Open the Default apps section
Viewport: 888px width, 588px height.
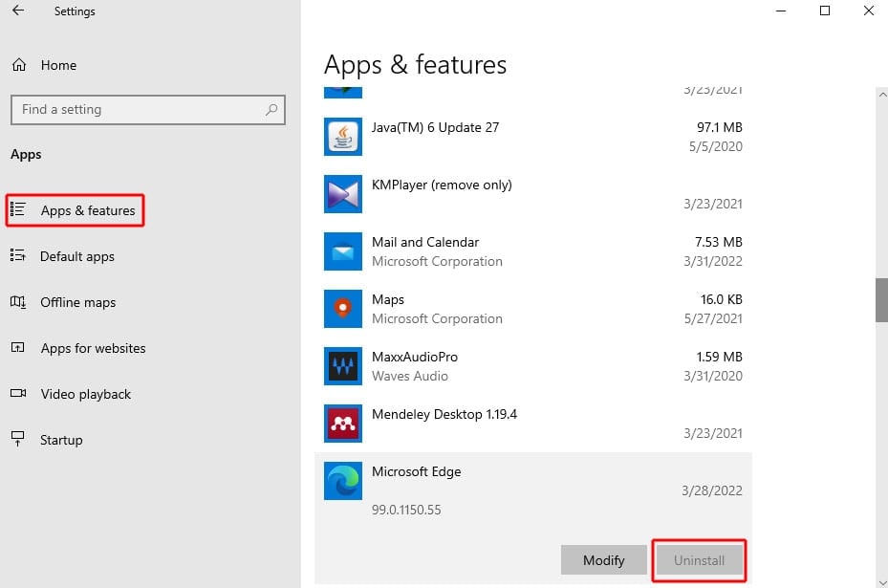pyautogui.click(x=77, y=256)
